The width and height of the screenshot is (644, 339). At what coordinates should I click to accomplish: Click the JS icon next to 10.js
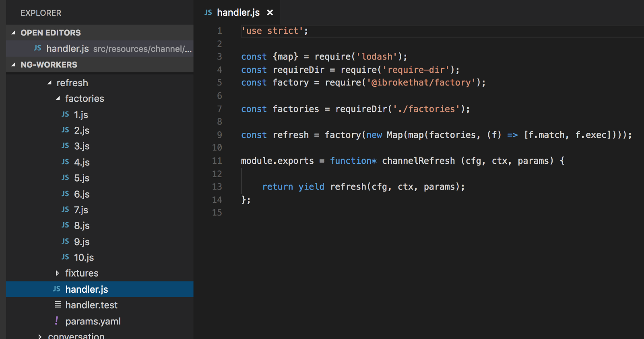[65, 257]
